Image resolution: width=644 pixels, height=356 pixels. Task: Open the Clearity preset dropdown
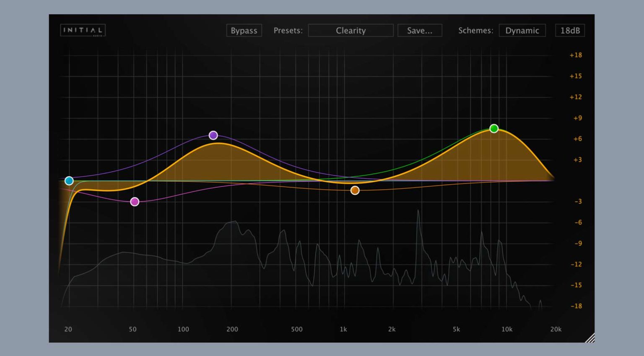[351, 30]
